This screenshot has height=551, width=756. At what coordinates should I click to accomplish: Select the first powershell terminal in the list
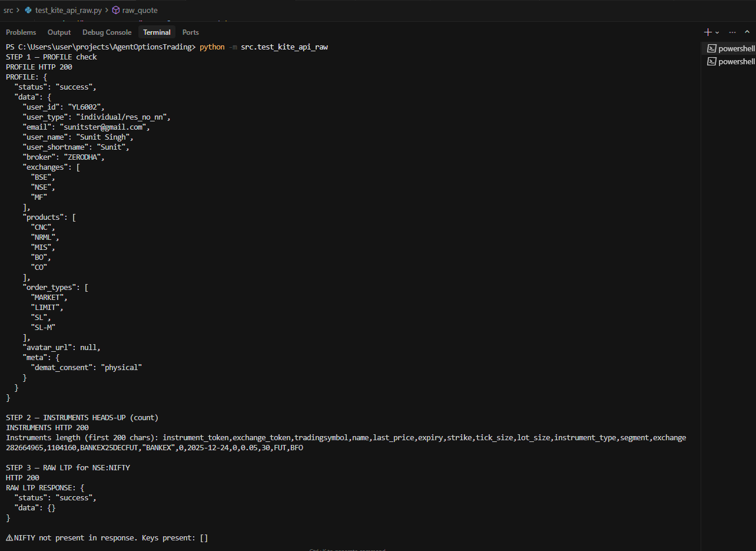click(x=731, y=48)
